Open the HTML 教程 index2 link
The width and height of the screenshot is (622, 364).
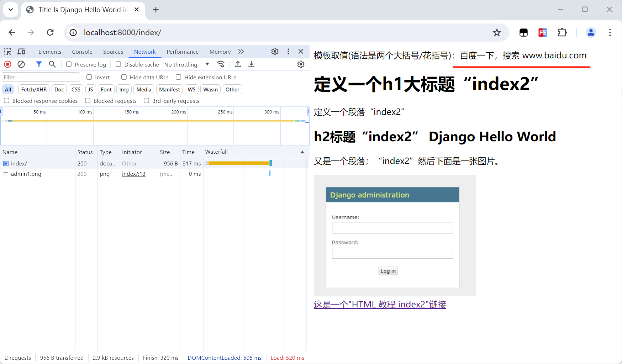(380, 305)
